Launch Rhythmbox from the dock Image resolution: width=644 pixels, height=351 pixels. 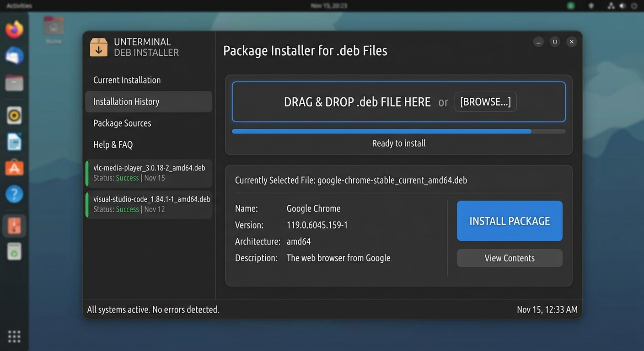14,115
